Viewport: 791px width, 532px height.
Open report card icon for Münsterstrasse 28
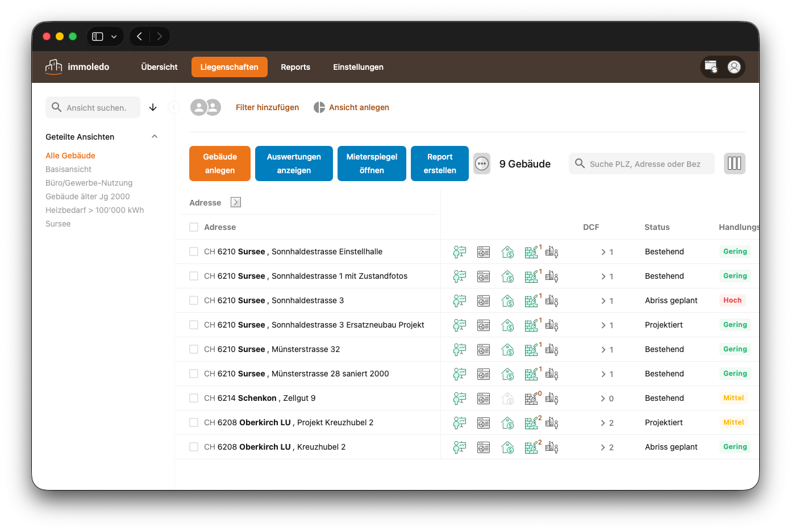(484, 374)
